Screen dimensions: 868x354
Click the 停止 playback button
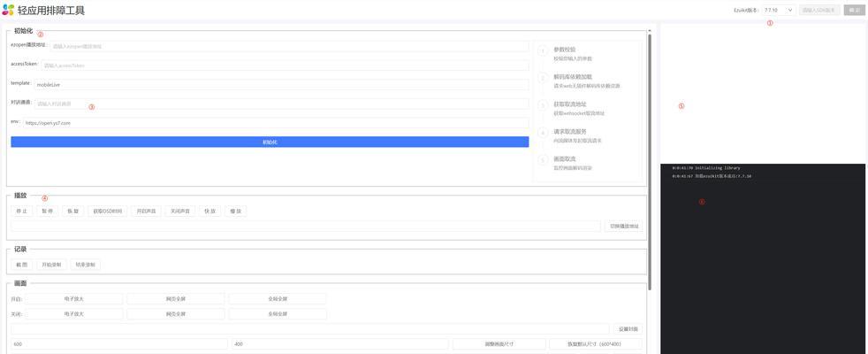click(21, 211)
